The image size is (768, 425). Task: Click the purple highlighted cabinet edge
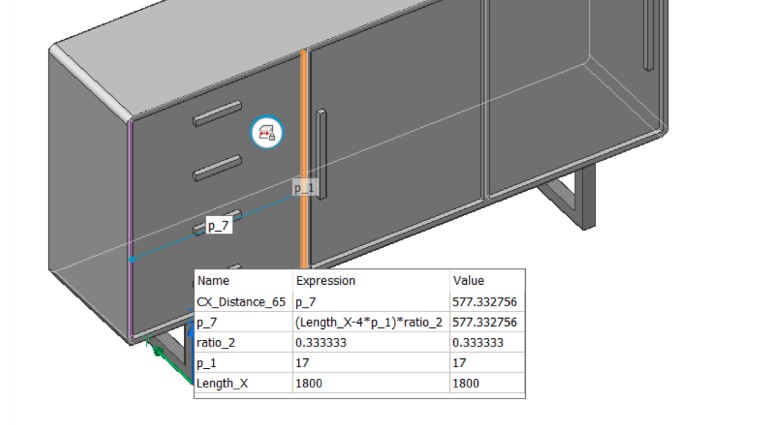point(131,228)
